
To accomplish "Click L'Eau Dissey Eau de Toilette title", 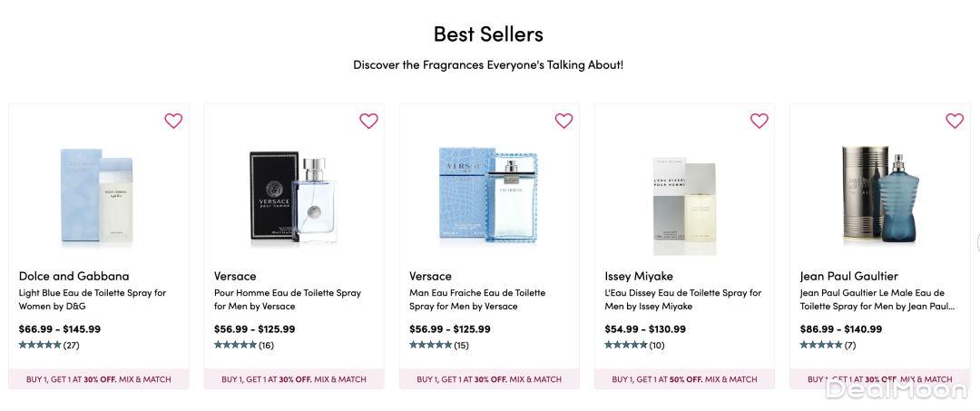I will [x=683, y=299].
